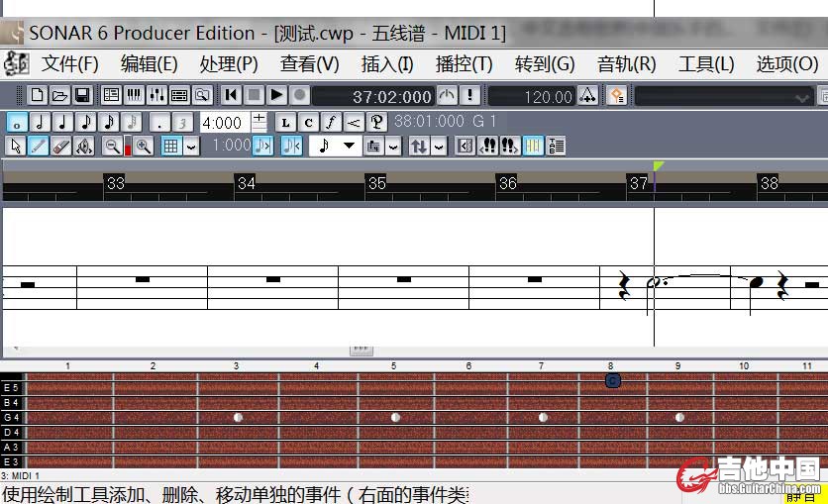This screenshot has height=504, width=828.
Task: Open the Console mixer view icon
Action: [x=156, y=96]
